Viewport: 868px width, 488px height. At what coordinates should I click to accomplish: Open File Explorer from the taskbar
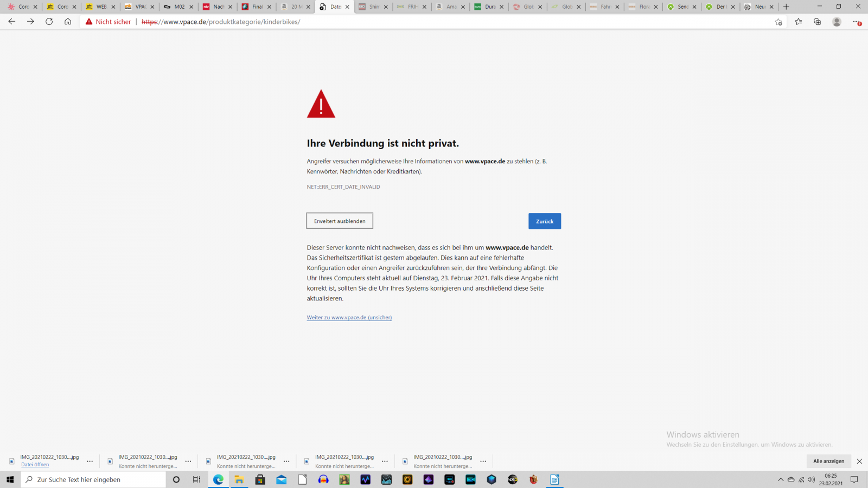point(239,479)
